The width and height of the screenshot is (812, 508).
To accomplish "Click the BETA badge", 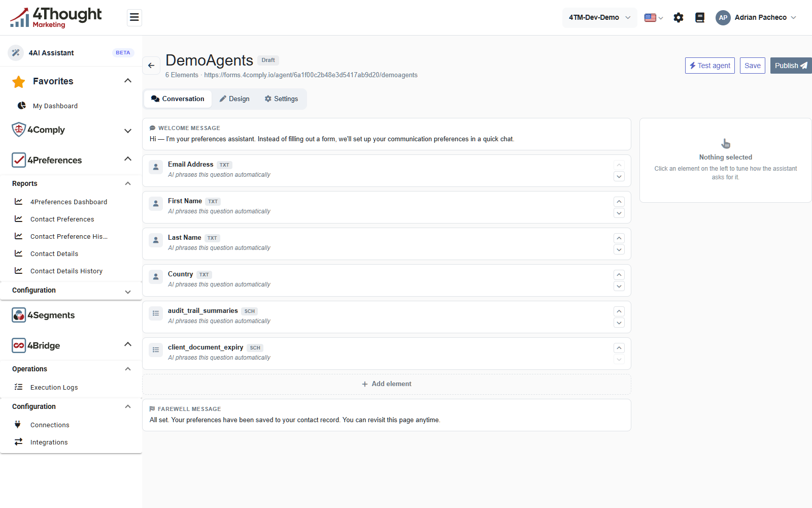I will click(123, 53).
